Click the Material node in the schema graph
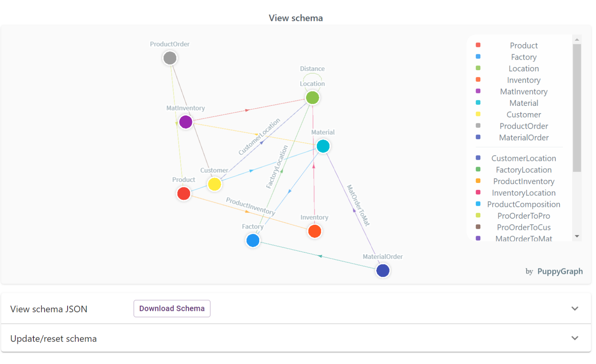596x364 pixels. point(323,146)
